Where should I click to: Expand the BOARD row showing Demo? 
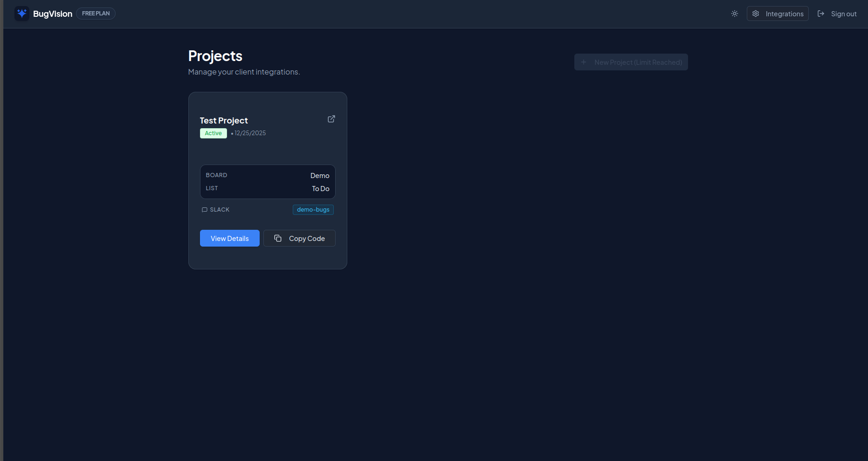(x=267, y=175)
